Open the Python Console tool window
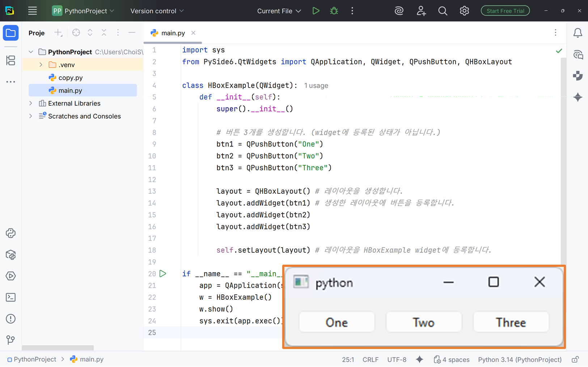Viewport: 588px width, 367px height. tap(11, 233)
